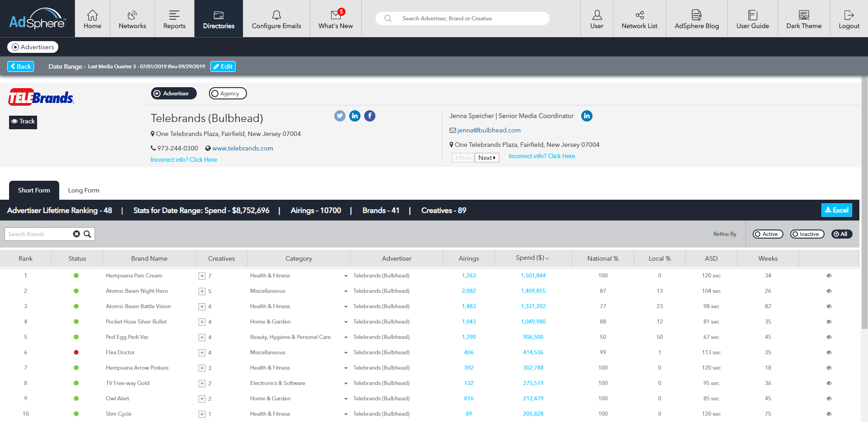868x422 pixels.
Task: Toggle the Dark Theme switch
Action: pos(804,15)
